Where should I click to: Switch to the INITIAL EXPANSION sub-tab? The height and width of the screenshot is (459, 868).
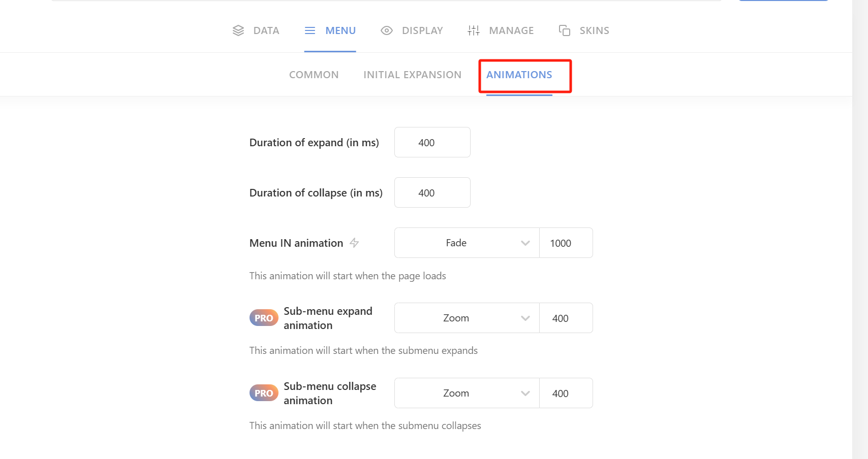(x=412, y=75)
